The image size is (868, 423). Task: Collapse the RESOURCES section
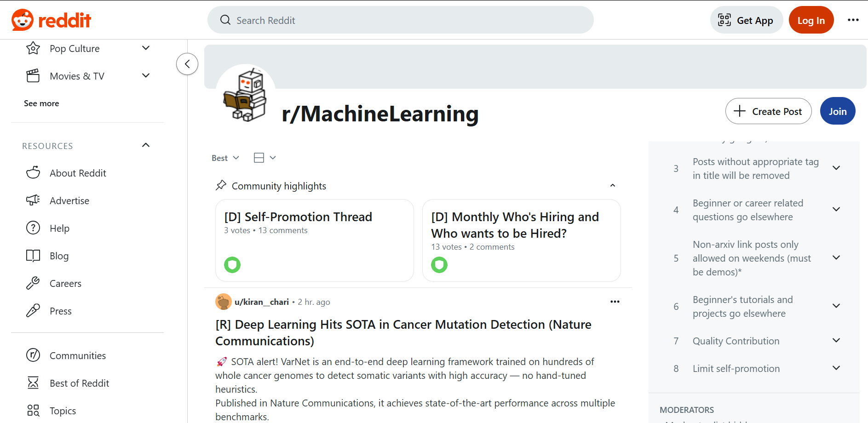[x=145, y=145]
